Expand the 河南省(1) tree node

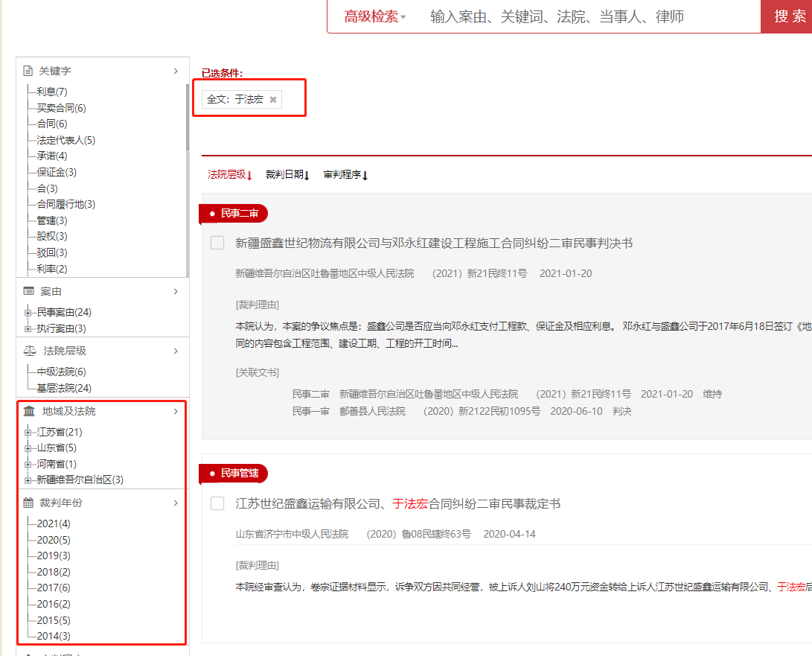pyautogui.click(x=28, y=465)
